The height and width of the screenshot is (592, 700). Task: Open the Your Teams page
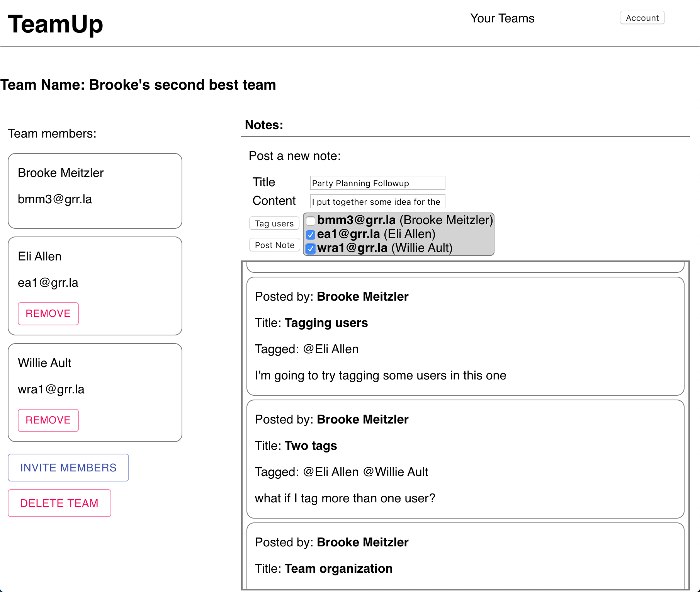point(502,18)
